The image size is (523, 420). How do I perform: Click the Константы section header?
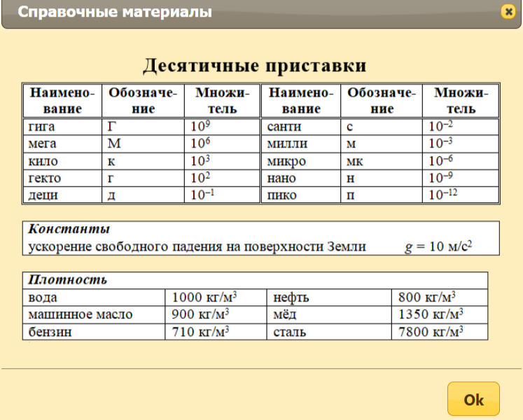pos(69,230)
